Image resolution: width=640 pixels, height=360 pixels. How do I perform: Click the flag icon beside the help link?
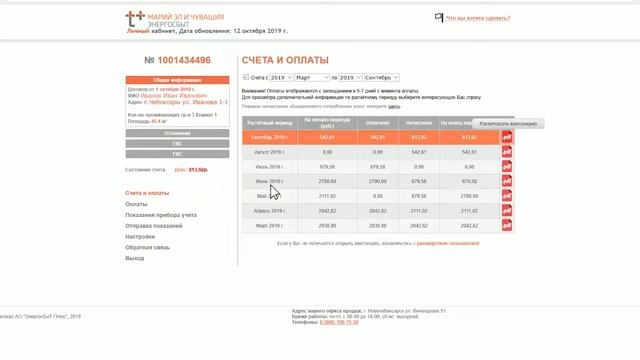(x=439, y=17)
